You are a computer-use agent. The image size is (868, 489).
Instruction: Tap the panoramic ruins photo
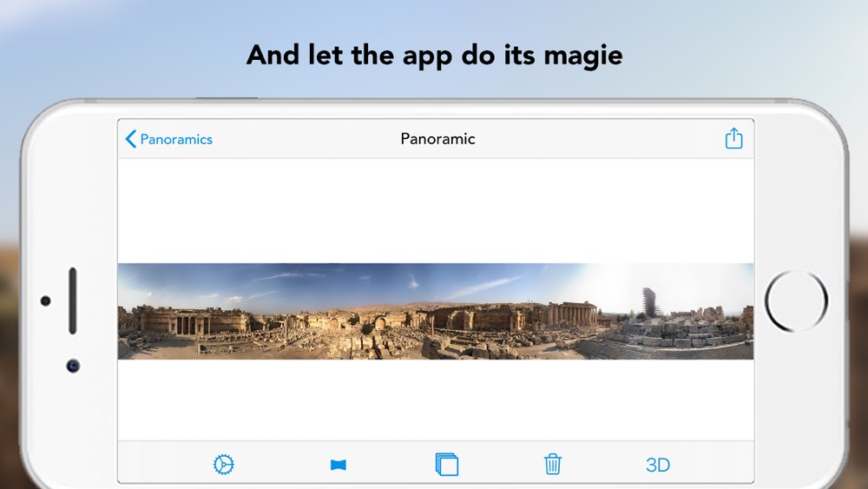tap(436, 311)
